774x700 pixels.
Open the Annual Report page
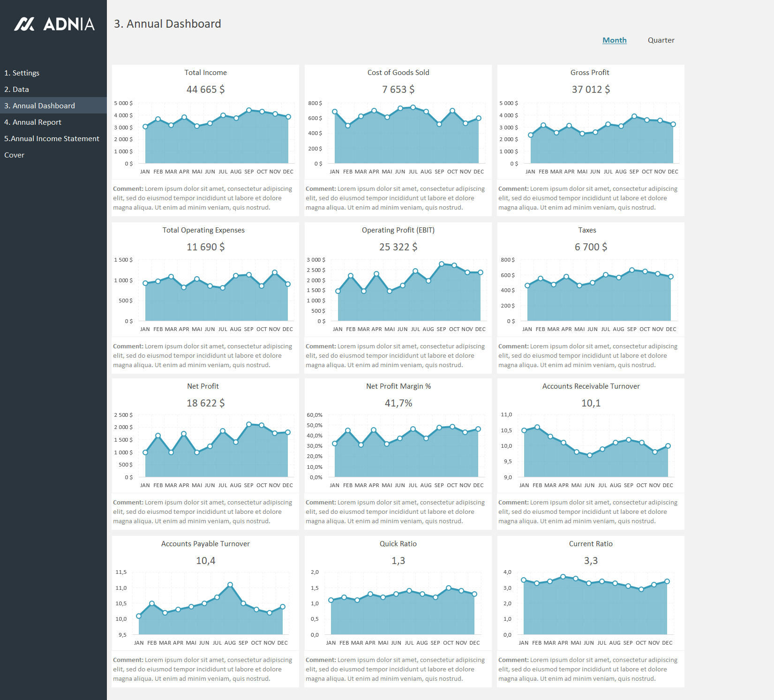[x=33, y=122]
